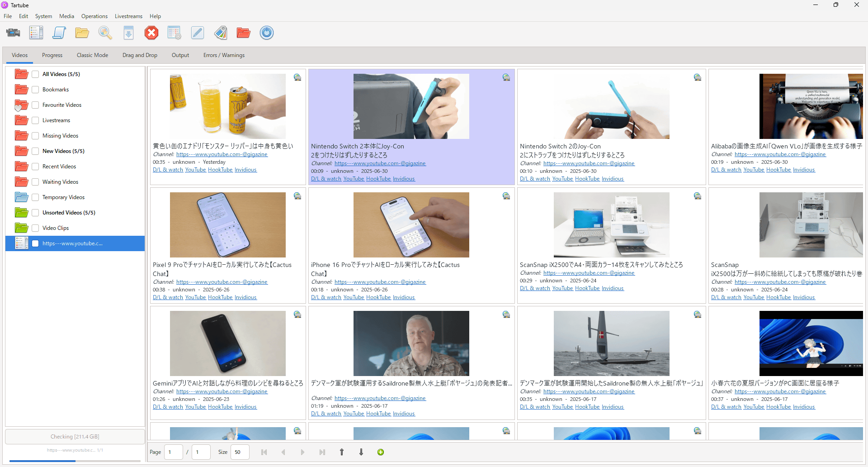Click scroll to bottom arrow icon
Image resolution: width=868 pixels, height=467 pixels.
[361, 452]
